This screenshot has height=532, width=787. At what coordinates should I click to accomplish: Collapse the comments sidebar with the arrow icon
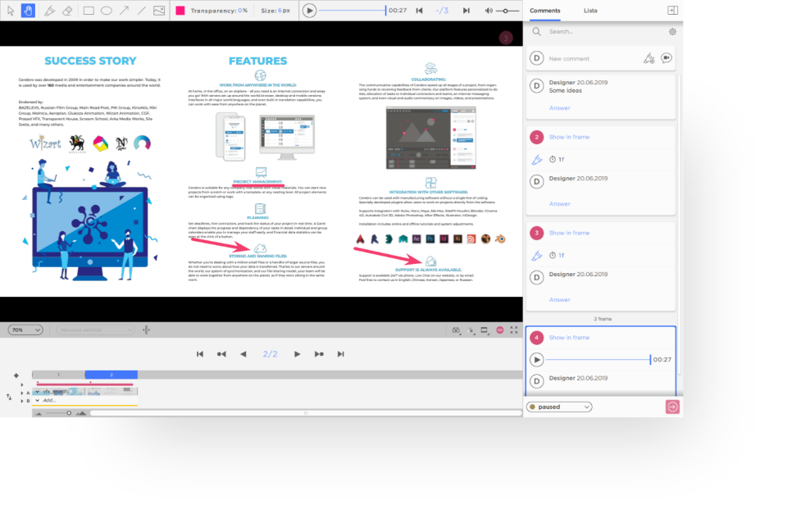(x=671, y=10)
